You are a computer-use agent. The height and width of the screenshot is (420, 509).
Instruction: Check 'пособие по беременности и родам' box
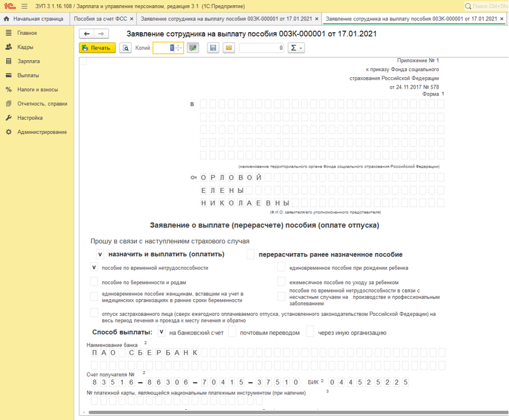coord(94,282)
